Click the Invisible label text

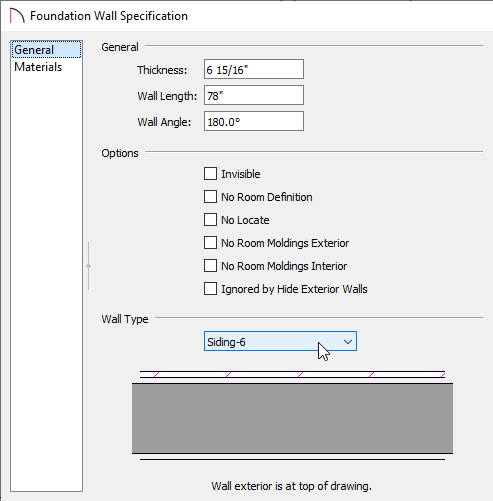tap(241, 174)
